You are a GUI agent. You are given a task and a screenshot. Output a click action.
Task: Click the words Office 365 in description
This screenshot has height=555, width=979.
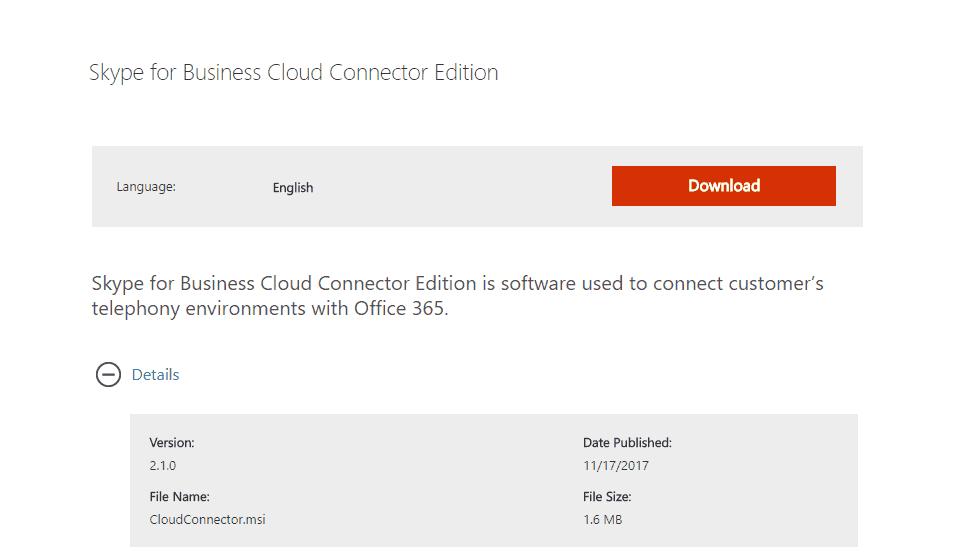point(400,309)
